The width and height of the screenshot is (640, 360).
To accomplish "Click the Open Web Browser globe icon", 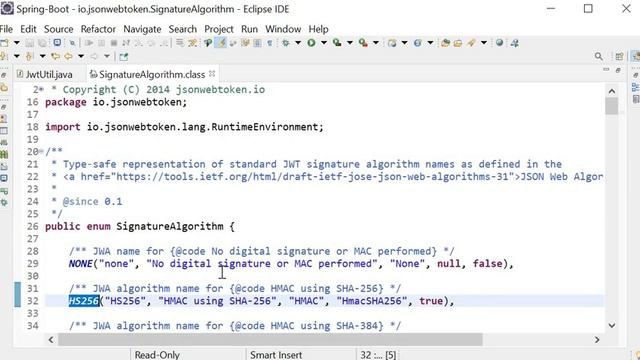I will pyautogui.click(x=499, y=43).
